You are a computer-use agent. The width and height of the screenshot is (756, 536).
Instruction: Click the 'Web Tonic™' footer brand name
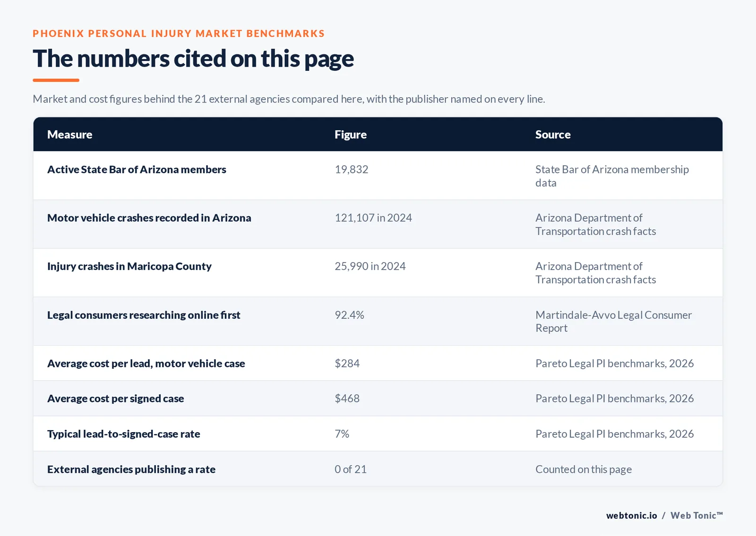click(x=696, y=516)
